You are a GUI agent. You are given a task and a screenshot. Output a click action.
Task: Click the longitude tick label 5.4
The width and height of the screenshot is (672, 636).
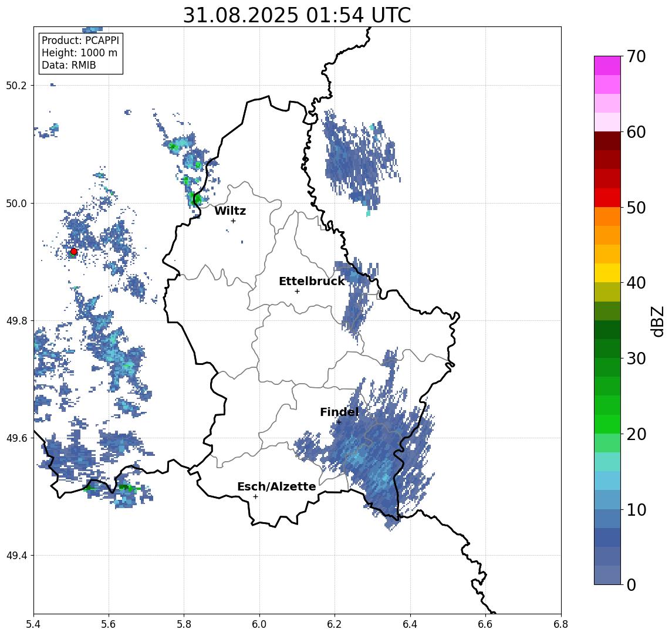(33, 624)
